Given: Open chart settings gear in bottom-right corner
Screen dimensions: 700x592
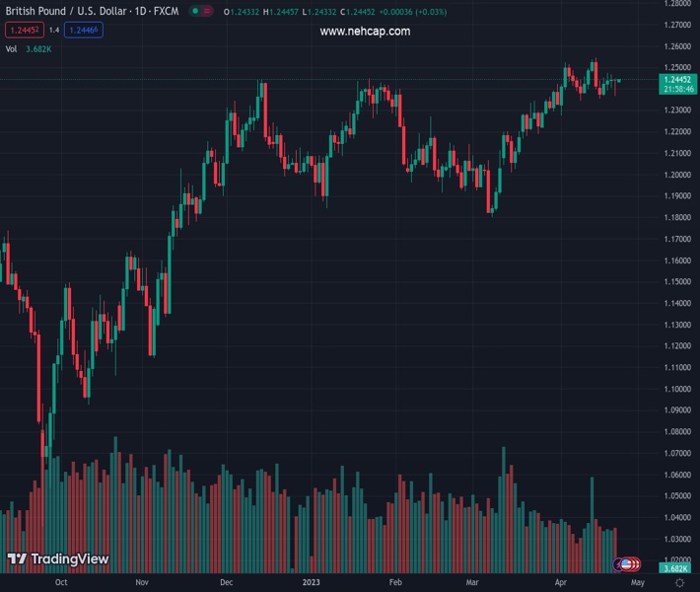Looking at the screenshot, I should click(x=679, y=583).
